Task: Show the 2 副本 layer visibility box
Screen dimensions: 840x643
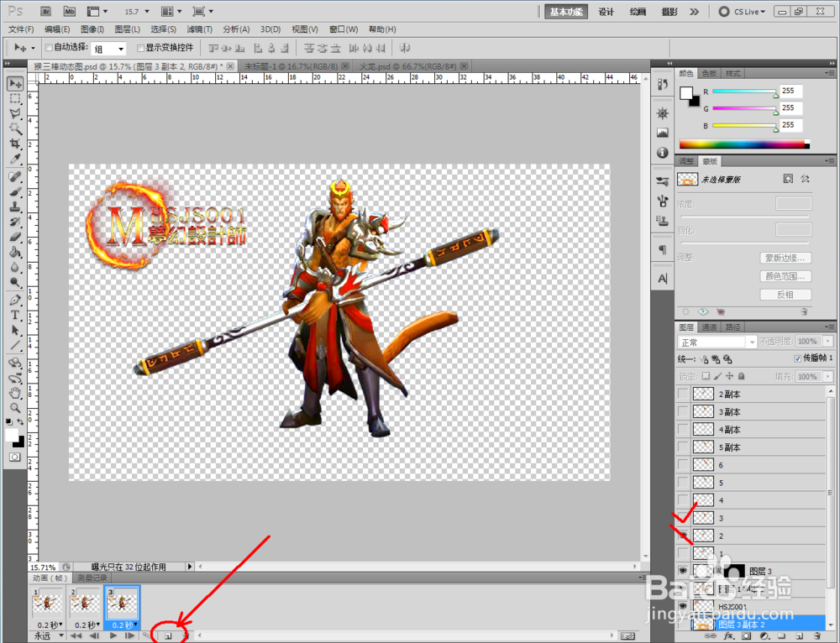Action: coord(682,394)
